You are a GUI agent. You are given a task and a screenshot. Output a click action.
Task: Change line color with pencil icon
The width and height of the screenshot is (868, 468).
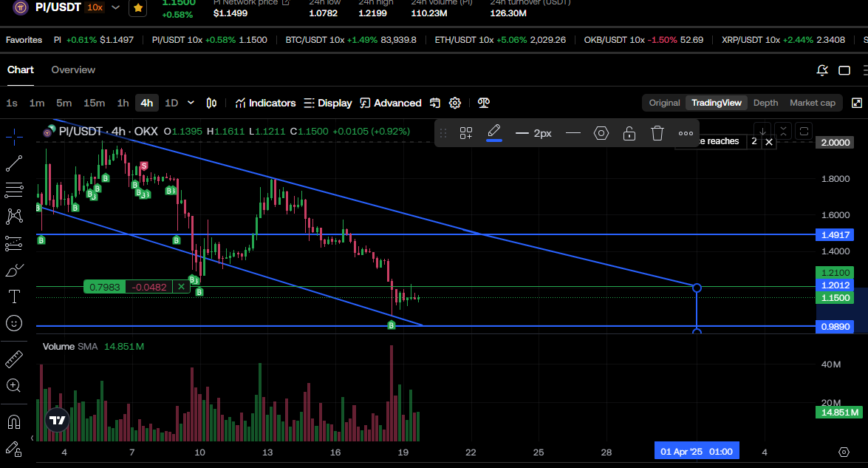pos(493,133)
